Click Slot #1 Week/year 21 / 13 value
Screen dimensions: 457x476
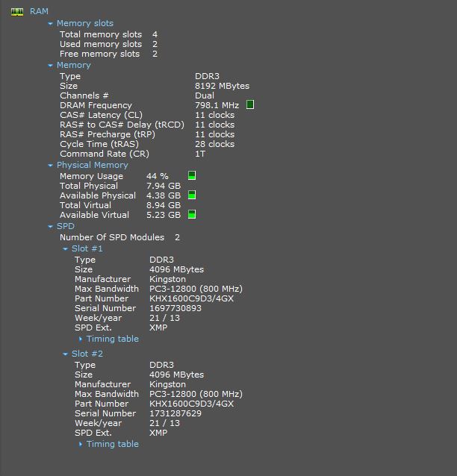click(164, 319)
